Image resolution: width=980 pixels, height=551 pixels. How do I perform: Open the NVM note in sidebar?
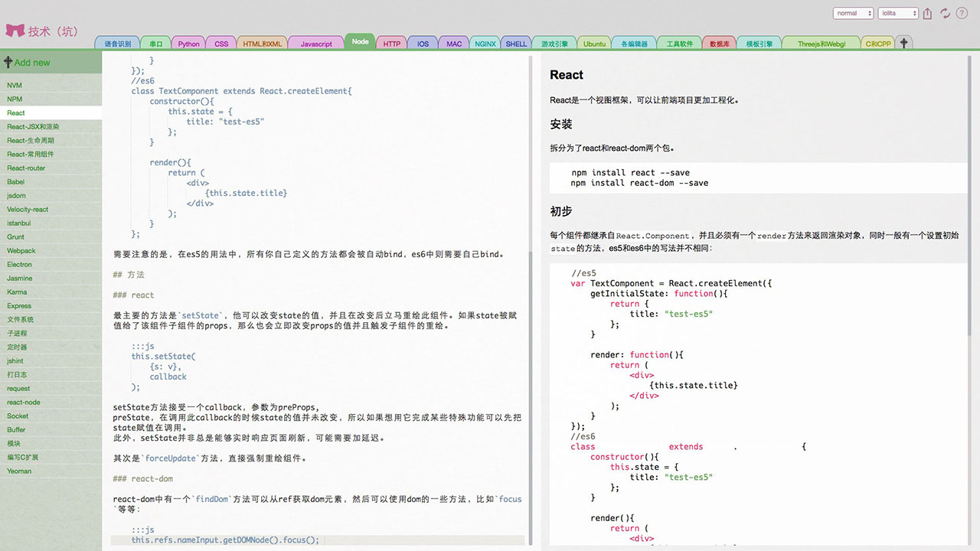(51, 85)
